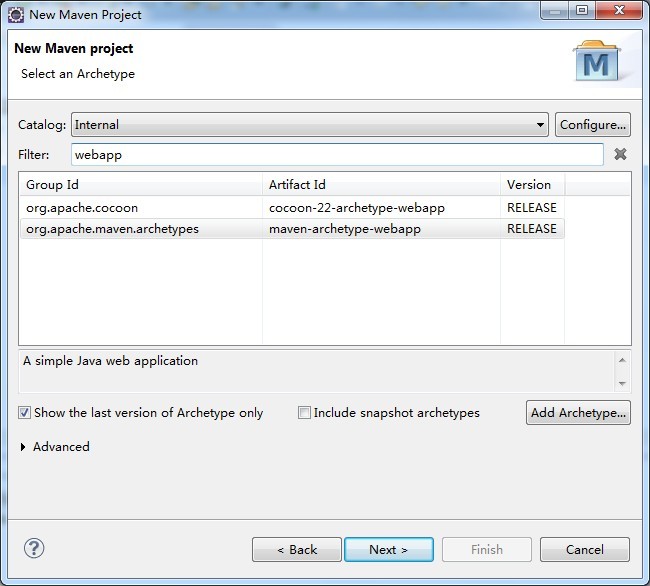The height and width of the screenshot is (586, 650).
Task: Click RELEASE version of cocoon archetype
Action: (x=532, y=208)
